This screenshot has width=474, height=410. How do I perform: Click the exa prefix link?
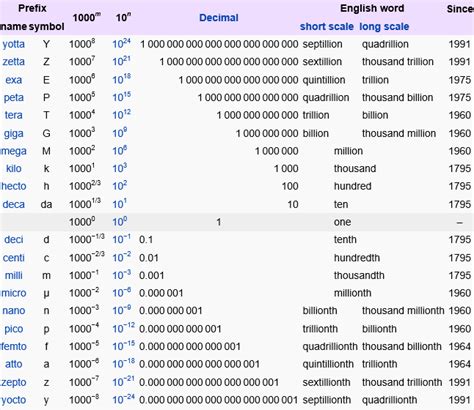(x=14, y=80)
